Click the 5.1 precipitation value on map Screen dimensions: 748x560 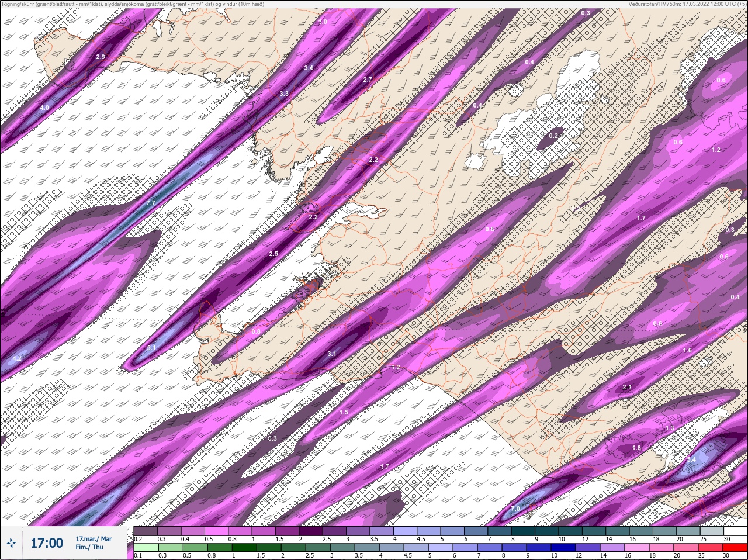(151, 348)
